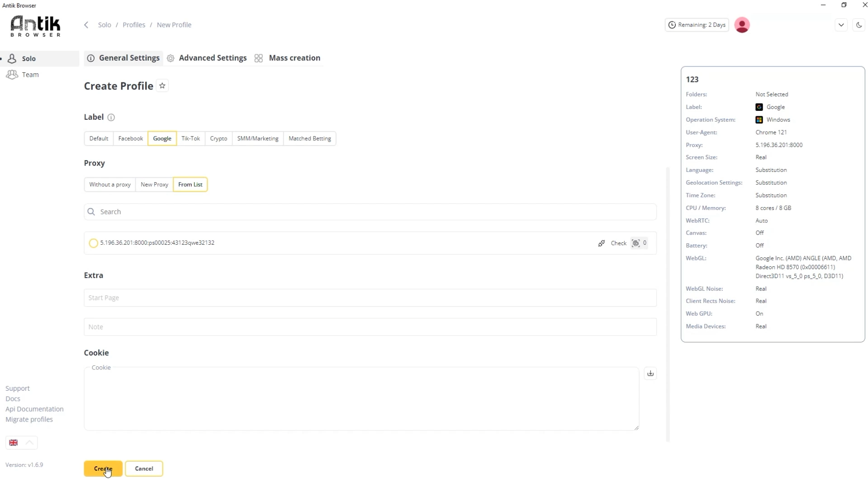Open the language selector with UK flag
Screen dimensions: 868x488
(x=14, y=443)
